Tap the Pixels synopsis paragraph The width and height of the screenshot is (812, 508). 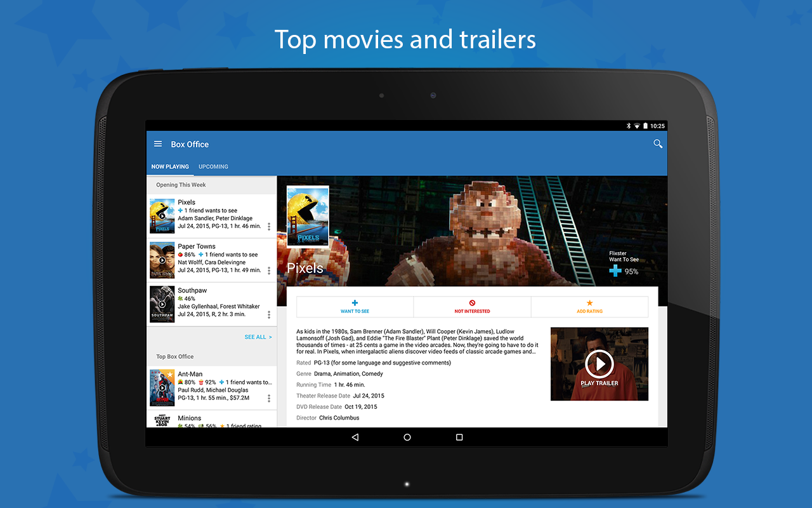point(418,341)
